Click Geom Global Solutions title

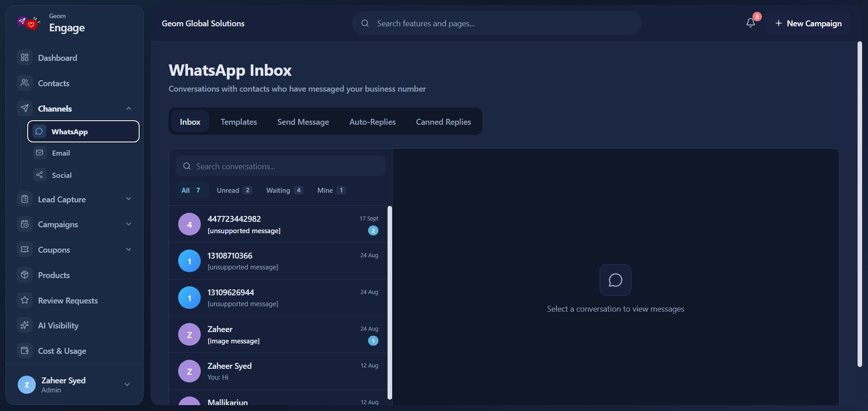(203, 23)
